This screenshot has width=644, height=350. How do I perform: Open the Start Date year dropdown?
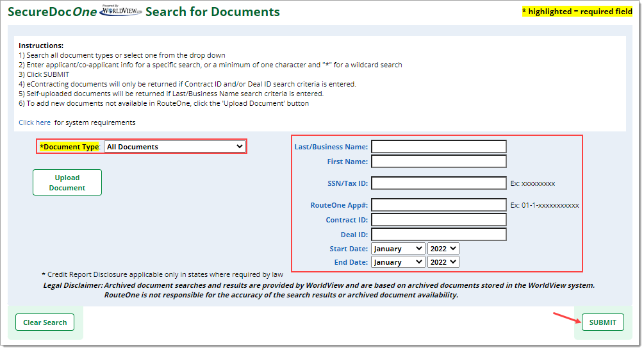pyautogui.click(x=443, y=249)
